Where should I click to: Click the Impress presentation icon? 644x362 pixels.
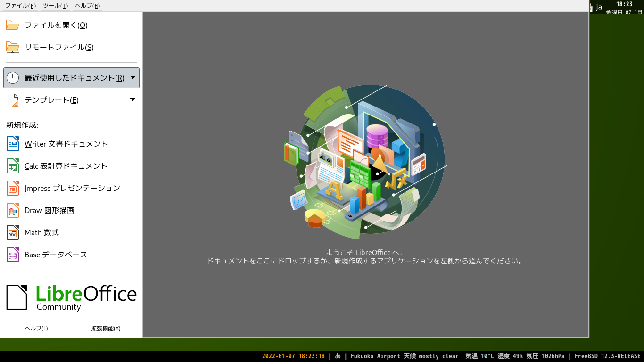click(12, 188)
